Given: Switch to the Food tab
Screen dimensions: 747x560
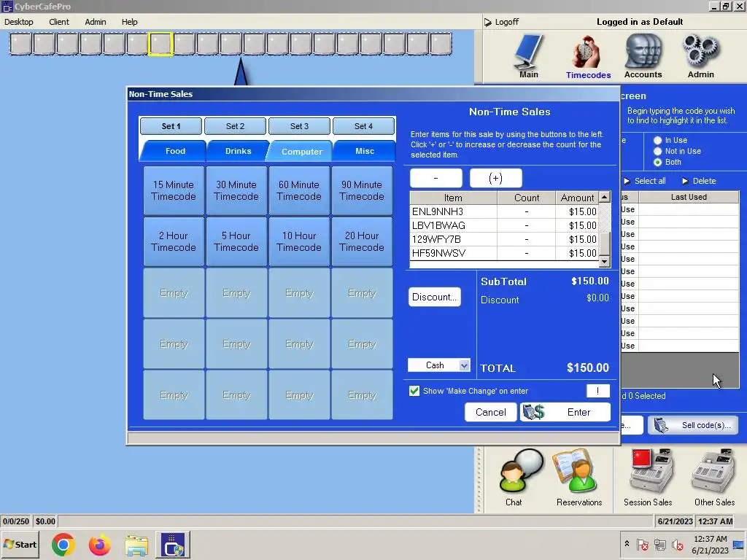Looking at the screenshot, I should pos(175,151).
